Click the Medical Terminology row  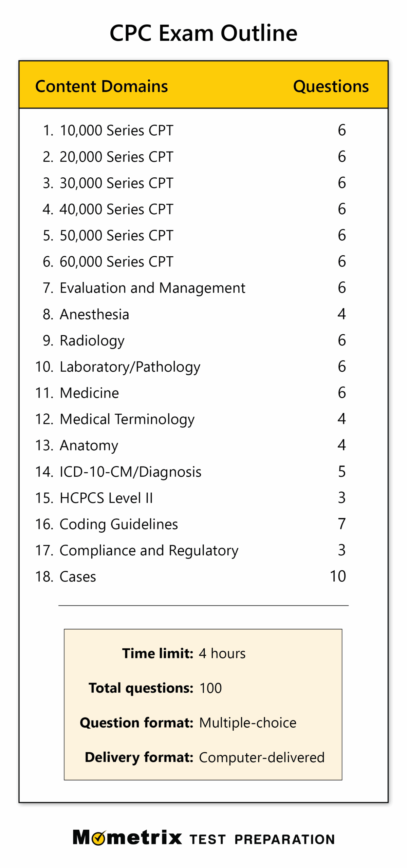127,419
